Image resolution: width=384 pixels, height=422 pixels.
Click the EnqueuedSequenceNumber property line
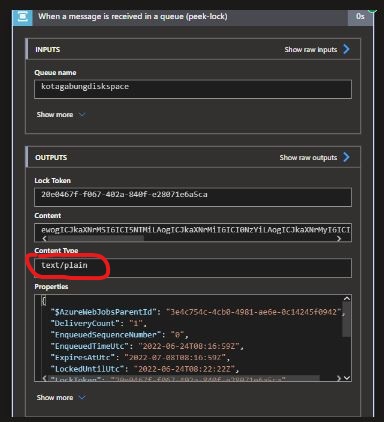click(x=119, y=335)
